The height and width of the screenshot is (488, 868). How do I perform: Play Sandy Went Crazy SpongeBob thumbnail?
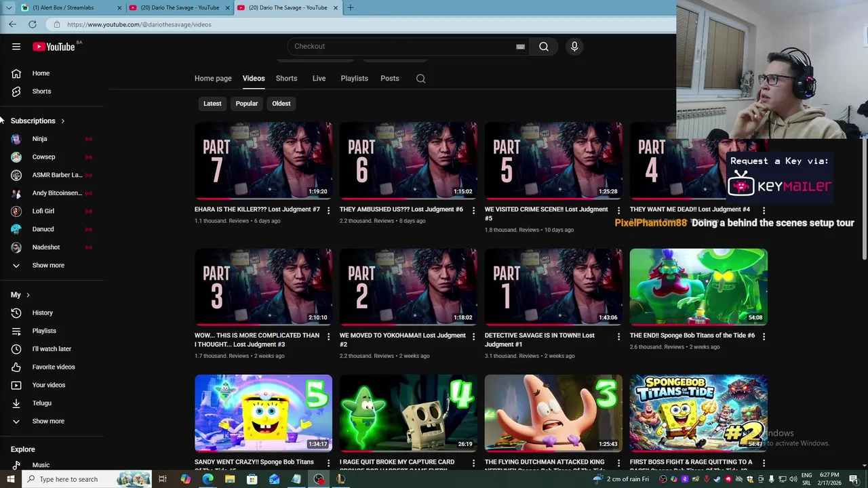coord(263,413)
